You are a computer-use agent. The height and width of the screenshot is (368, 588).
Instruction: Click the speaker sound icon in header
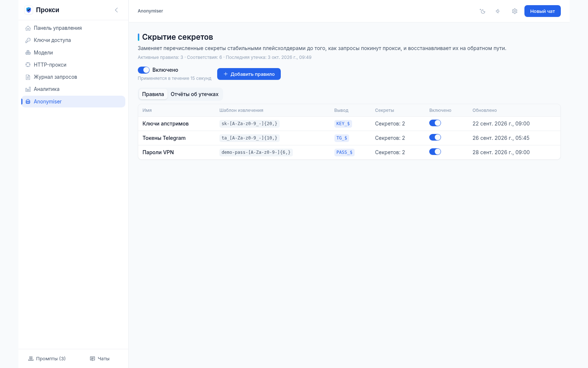click(x=498, y=11)
